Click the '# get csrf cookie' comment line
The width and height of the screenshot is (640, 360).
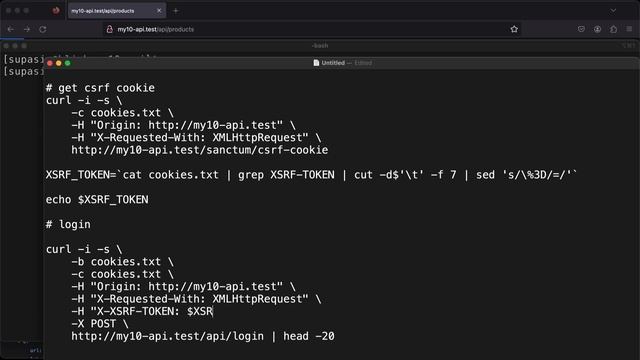point(100,88)
